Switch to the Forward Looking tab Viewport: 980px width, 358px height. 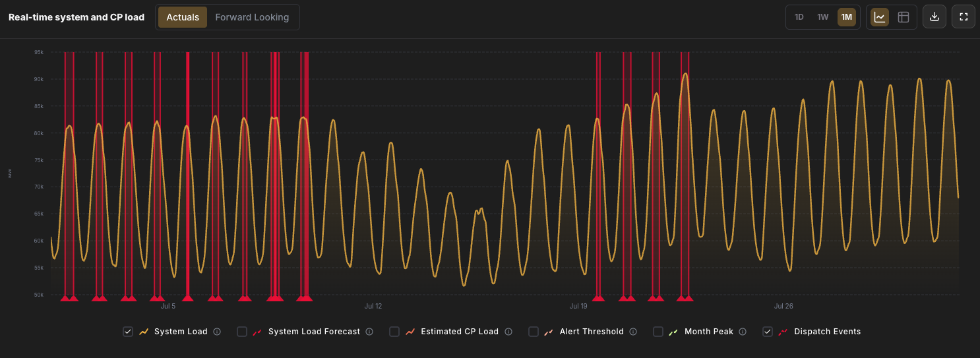252,17
